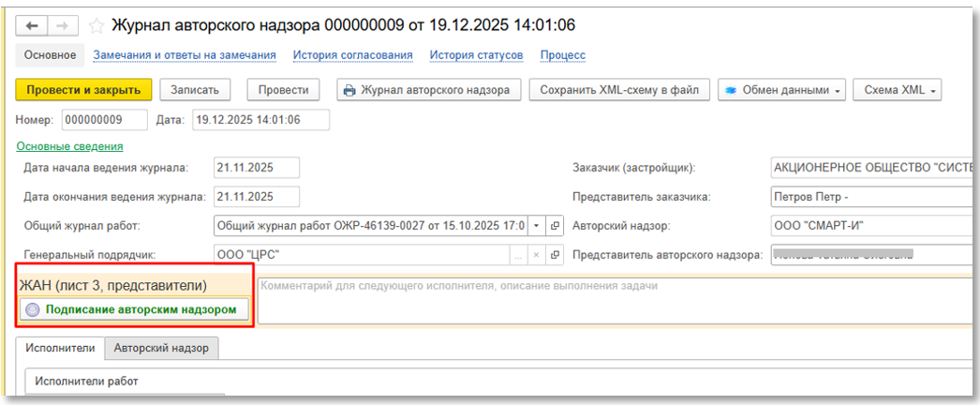Switch to the Авторский надзор tab

click(x=160, y=348)
